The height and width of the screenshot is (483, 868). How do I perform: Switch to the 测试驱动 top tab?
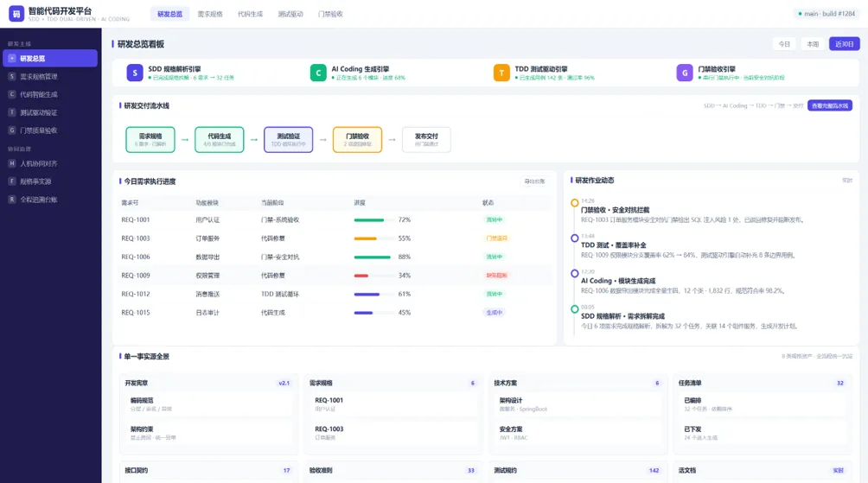tap(290, 14)
